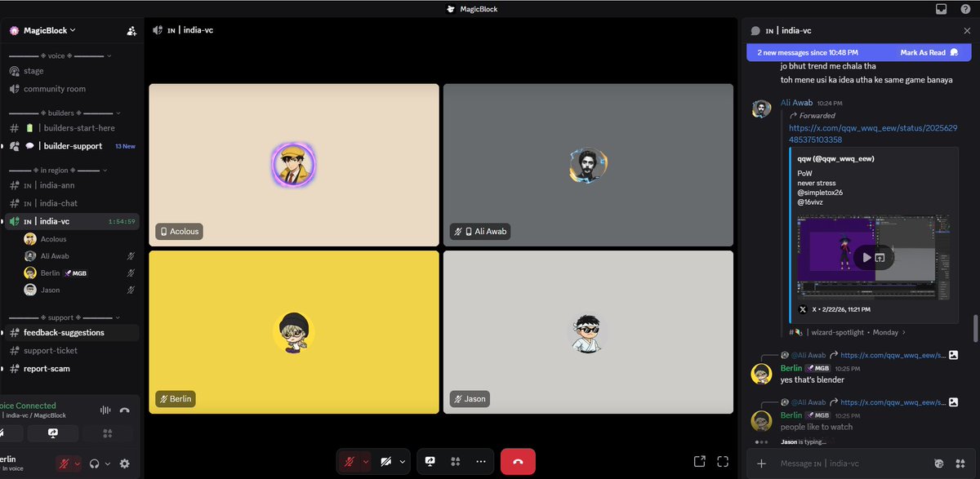Open User Settings gear
The height and width of the screenshot is (479, 980).
click(124, 463)
